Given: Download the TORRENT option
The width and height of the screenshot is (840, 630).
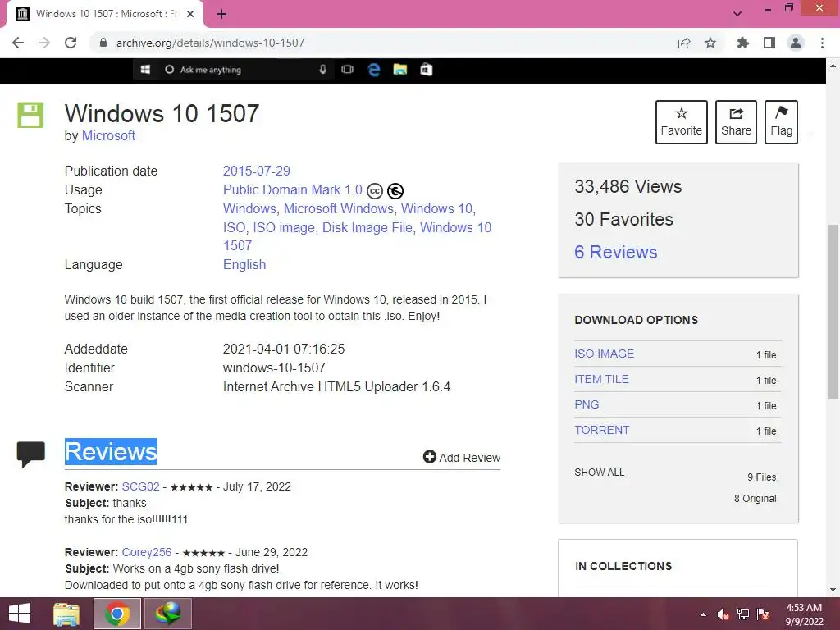Looking at the screenshot, I should (x=601, y=430).
